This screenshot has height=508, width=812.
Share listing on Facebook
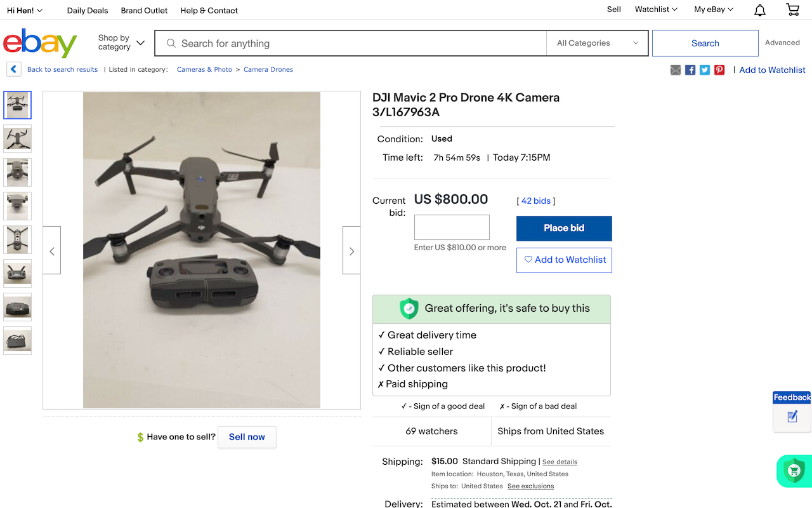point(690,70)
